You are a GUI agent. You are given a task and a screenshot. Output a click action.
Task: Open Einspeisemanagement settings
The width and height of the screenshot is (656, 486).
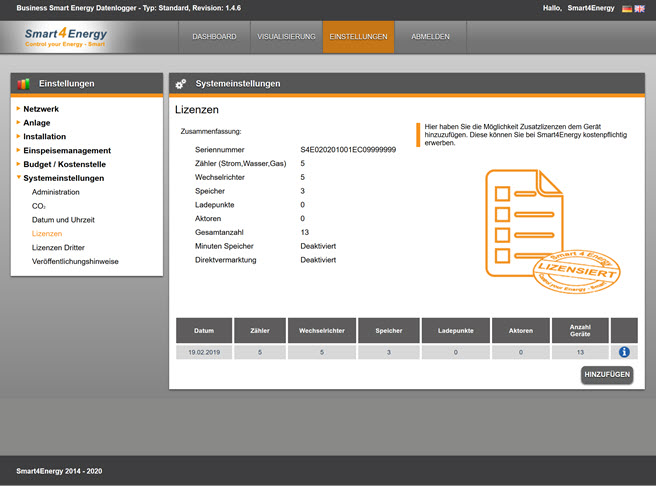[67, 151]
